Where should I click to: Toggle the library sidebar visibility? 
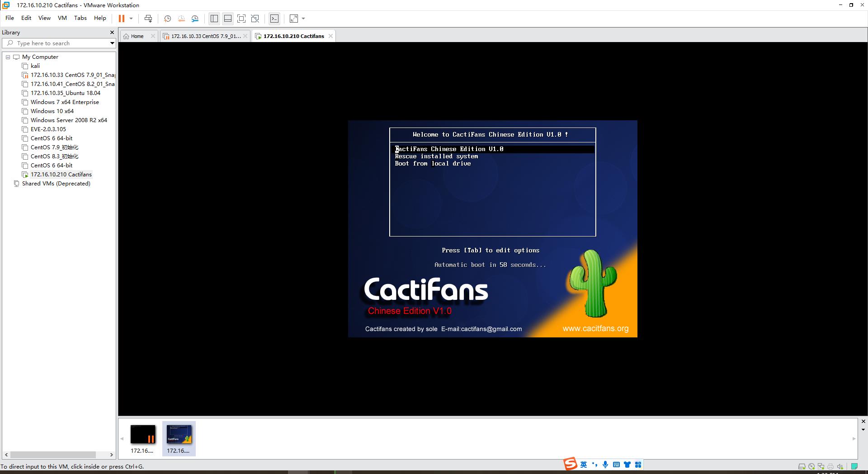[x=214, y=19]
